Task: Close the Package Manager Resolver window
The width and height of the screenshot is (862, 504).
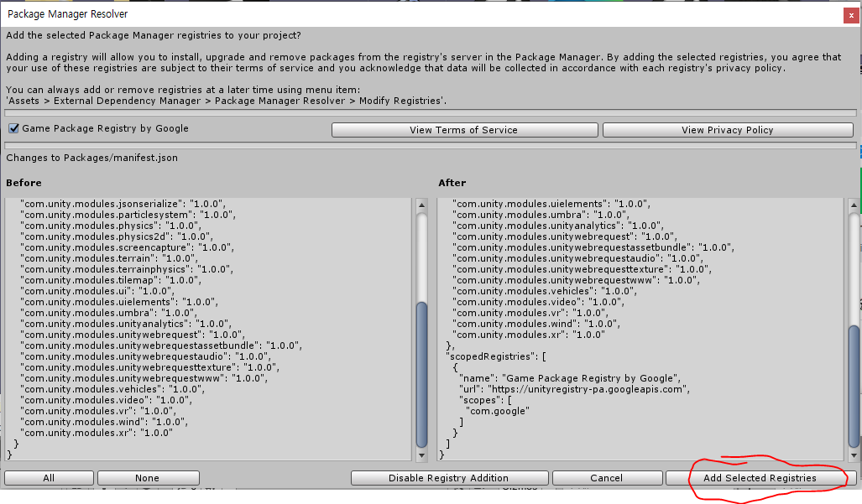Action: coord(851,15)
